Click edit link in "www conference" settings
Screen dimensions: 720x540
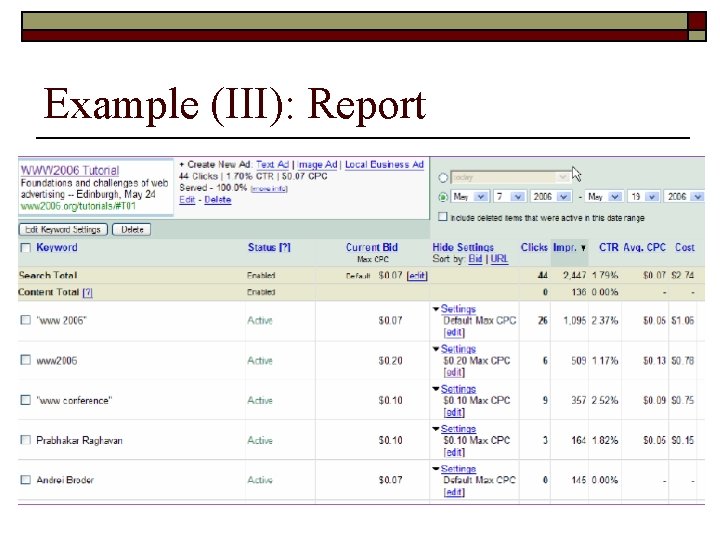454,412
